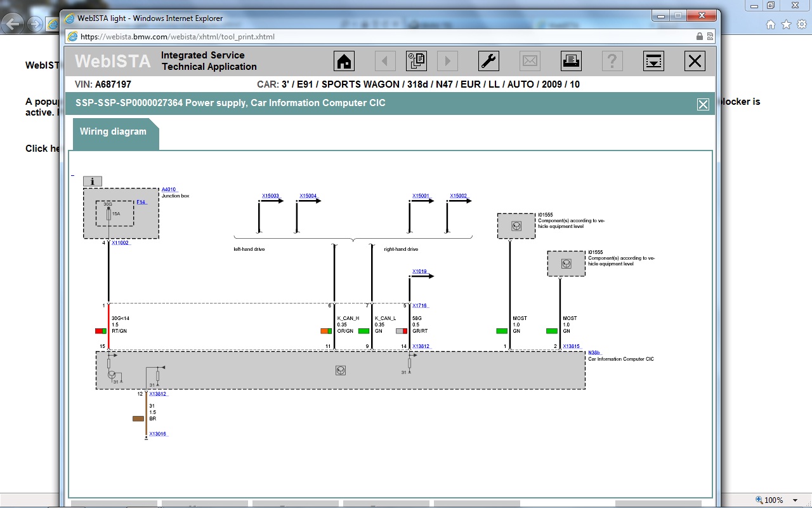Click the envelope mail icon in WebISTA toolbar

[530, 61]
